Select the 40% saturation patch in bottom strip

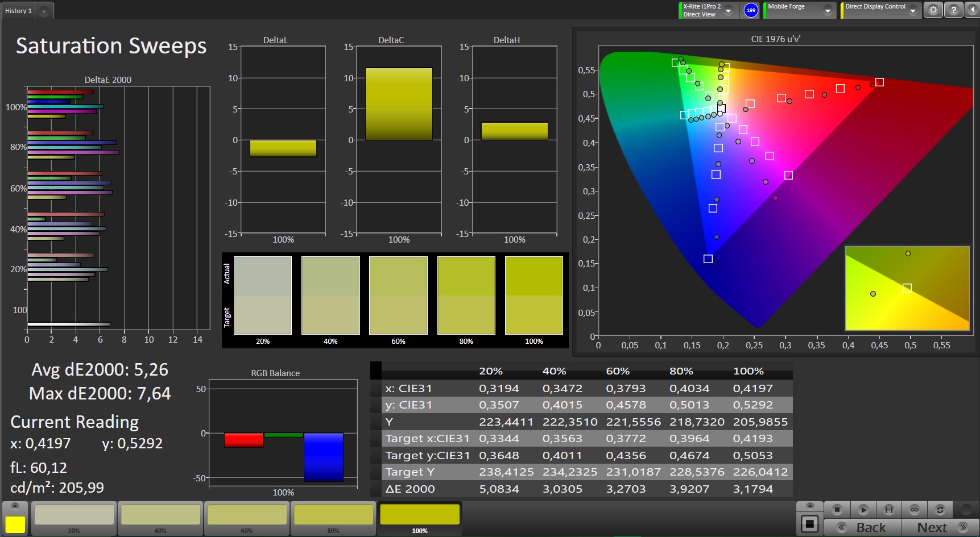point(160,518)
